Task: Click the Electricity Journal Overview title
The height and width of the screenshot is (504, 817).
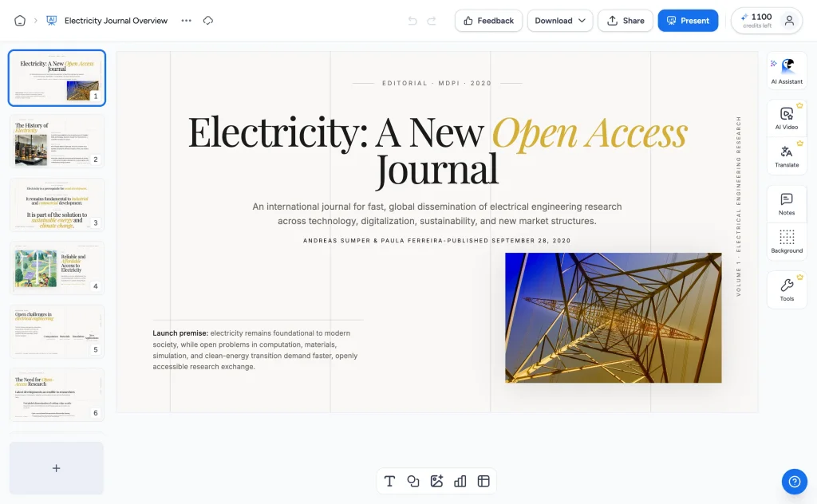Action: click(116, 21)
